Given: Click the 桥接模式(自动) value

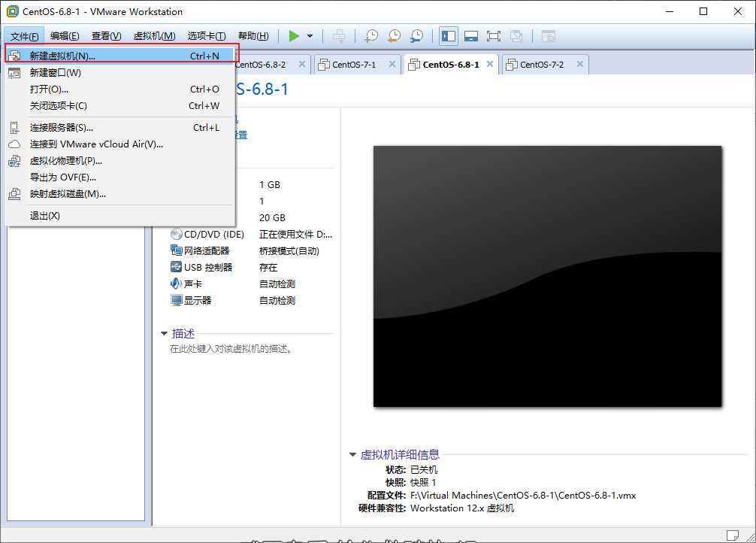Looking at the screenshot, I should coord(289,251).
